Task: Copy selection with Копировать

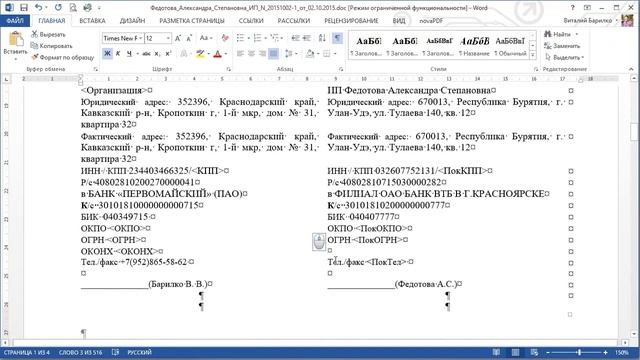Action: (x=52, y=46)
